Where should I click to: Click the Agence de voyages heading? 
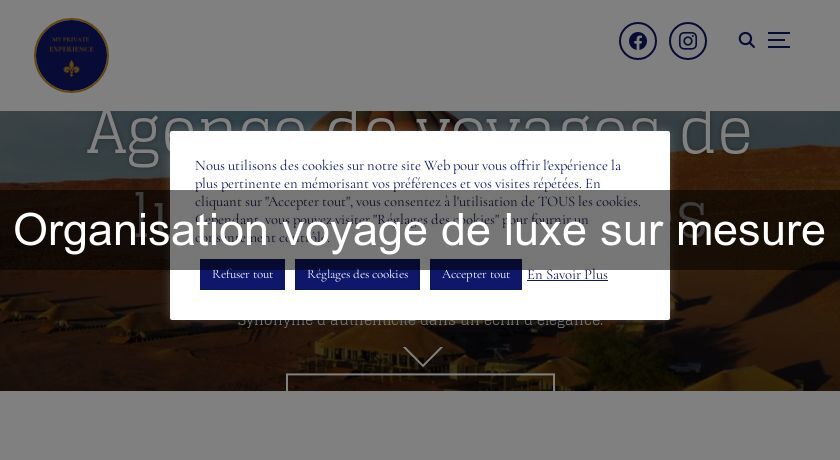pos(419,134)
